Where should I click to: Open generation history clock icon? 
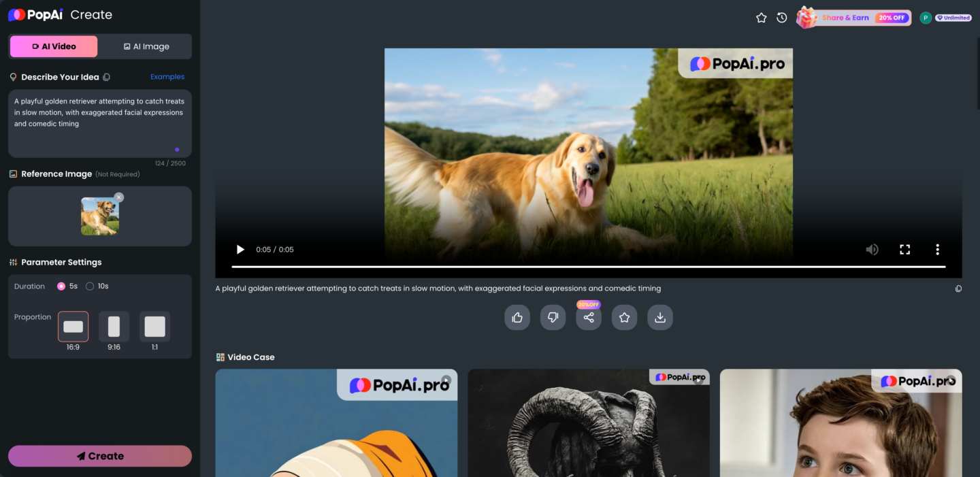click(x=782, y=18)
